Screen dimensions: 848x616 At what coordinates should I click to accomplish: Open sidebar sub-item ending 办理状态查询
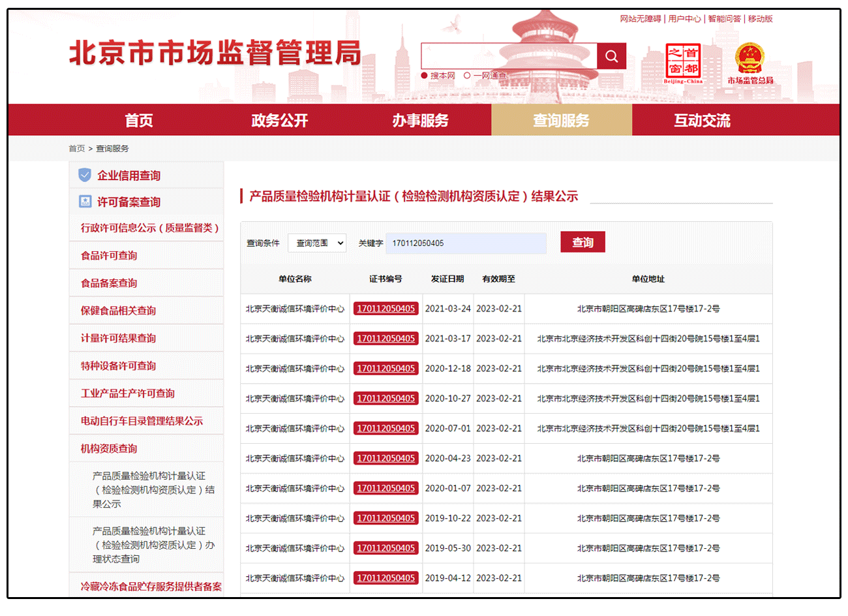tap(153, 545)
